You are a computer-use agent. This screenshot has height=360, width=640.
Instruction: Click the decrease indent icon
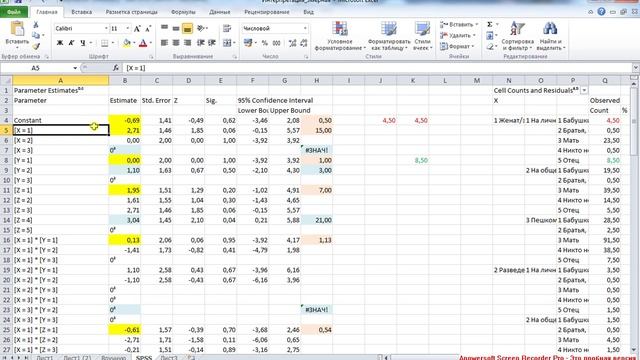point(200,43)
